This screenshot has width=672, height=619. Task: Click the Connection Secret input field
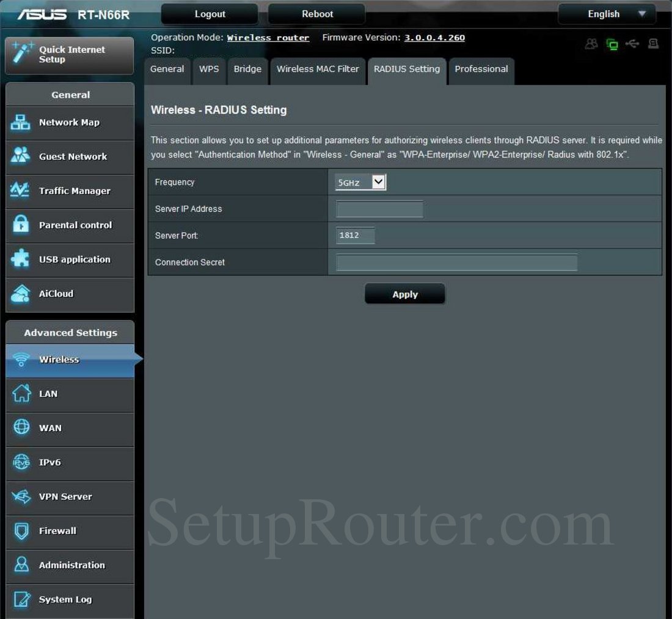coord(456,262)
